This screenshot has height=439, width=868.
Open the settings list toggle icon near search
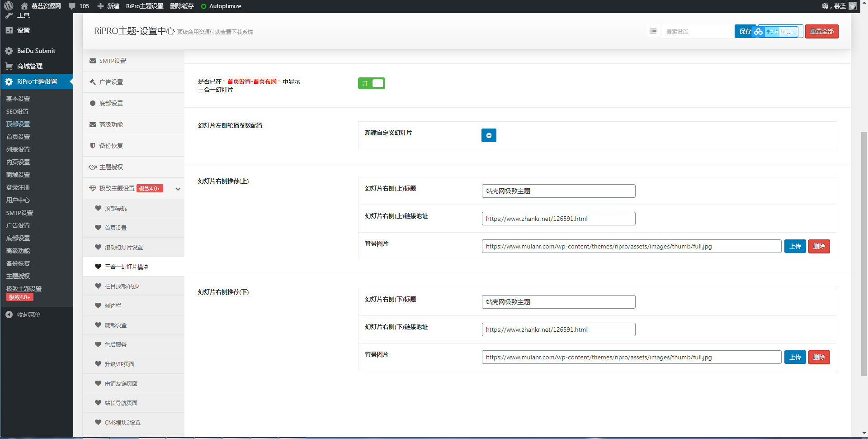click(x=653, y=31)
